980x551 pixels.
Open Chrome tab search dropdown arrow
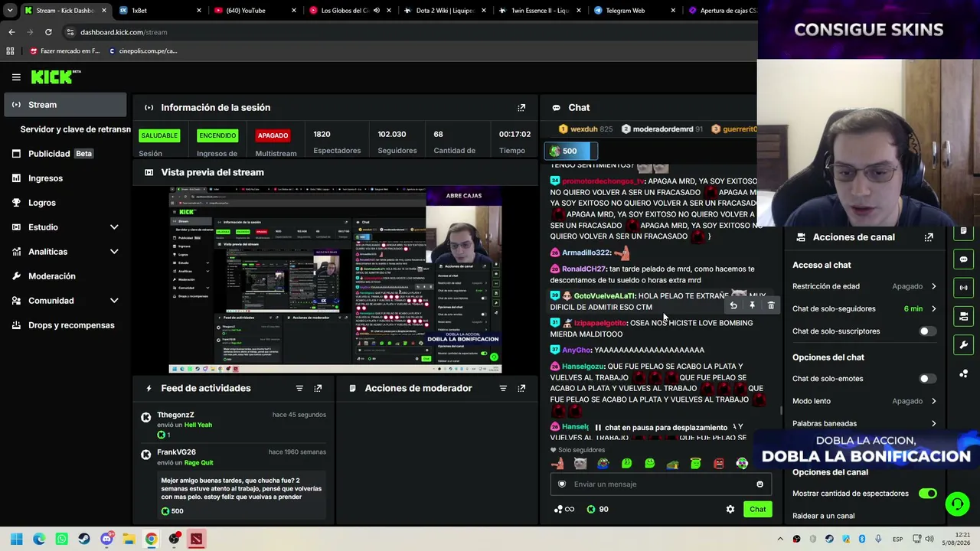click(x=10, y=11)
